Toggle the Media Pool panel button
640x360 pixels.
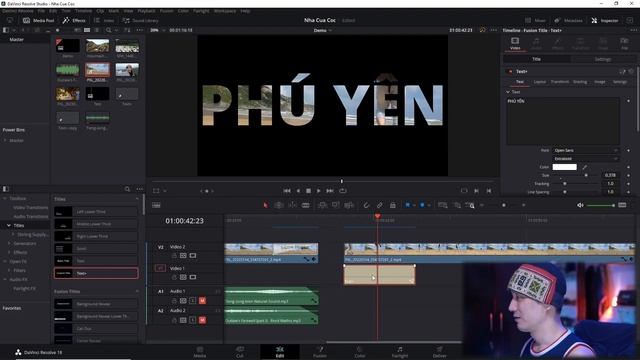(38, 20)
